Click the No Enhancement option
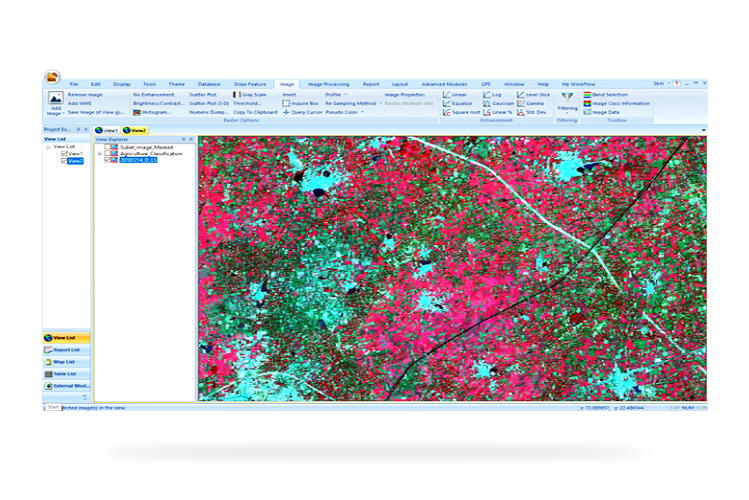749x500 pixels. pyautogui.click(x=153, y=95)
